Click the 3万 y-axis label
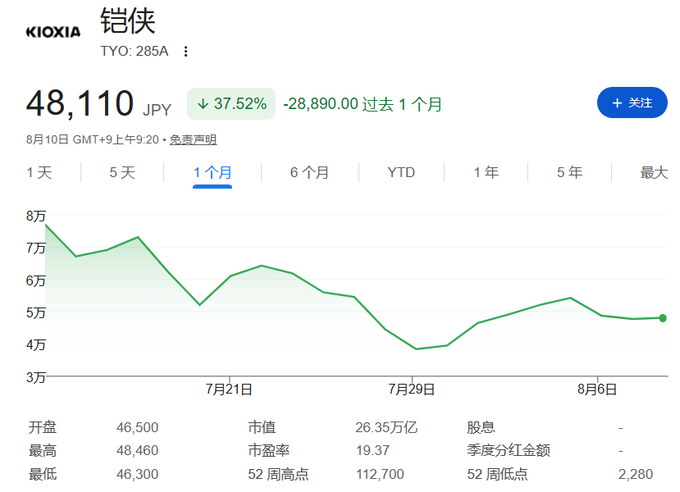Image resolution: width=680 pixels, height=492 pixels. (x=36, y=377)
